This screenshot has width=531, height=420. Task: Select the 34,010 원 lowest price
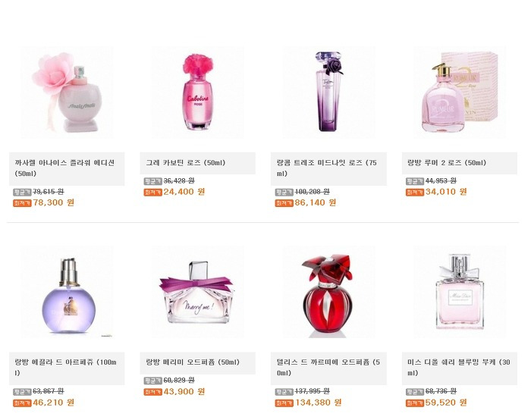pyautogui.click(x=446, y=192)
